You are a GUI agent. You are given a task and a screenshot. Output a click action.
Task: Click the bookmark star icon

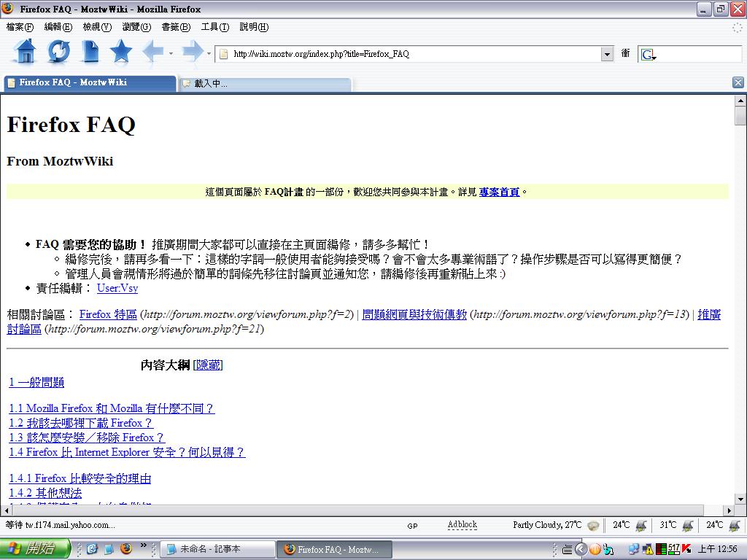pos(121,52)
